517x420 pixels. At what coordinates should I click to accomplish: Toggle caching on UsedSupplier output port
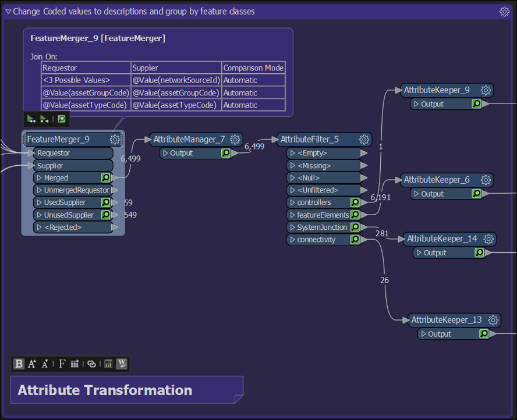coord(105,202)
